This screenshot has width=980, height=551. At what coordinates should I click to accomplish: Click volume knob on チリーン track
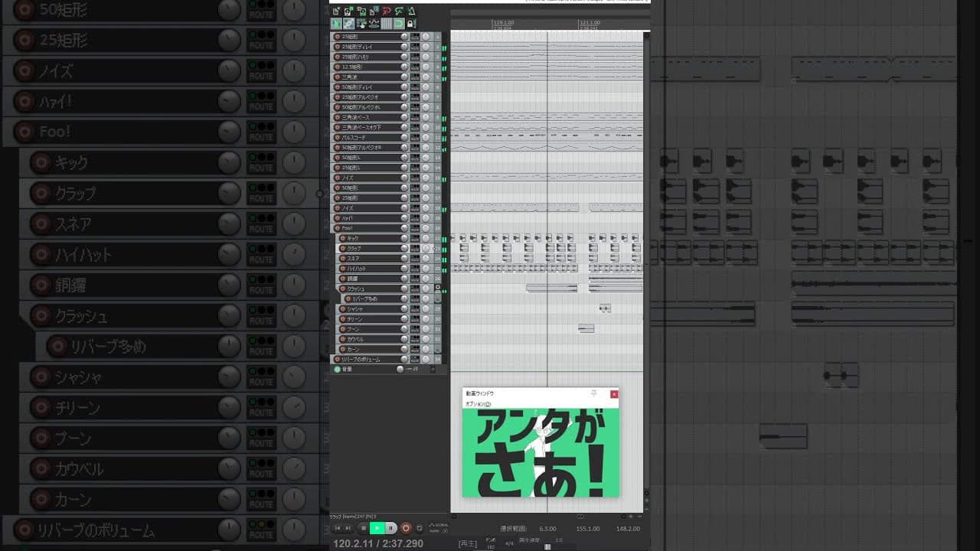coord(404,318)
